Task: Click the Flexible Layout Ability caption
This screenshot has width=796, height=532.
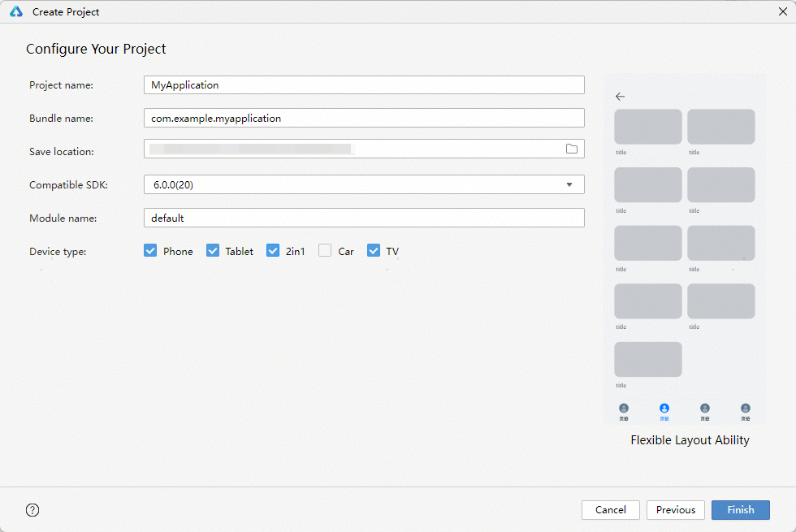Action: coord(690,440)
